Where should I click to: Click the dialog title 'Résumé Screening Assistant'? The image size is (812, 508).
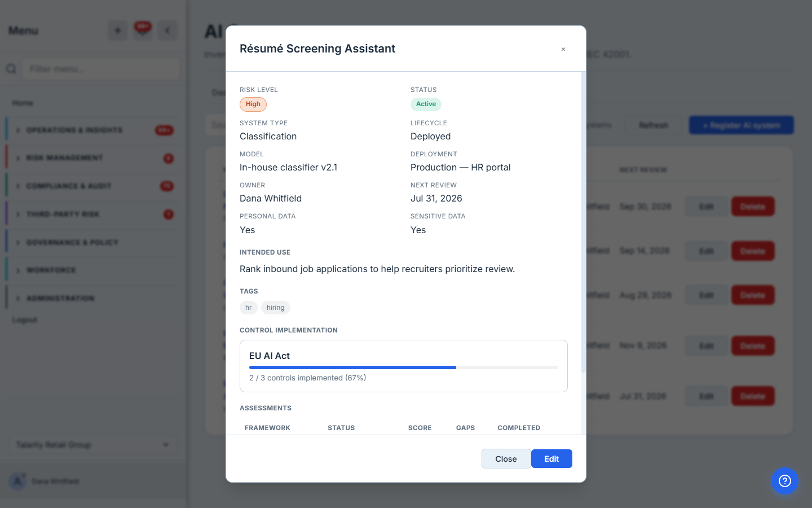pyautogui.click(x=317, y=49)
